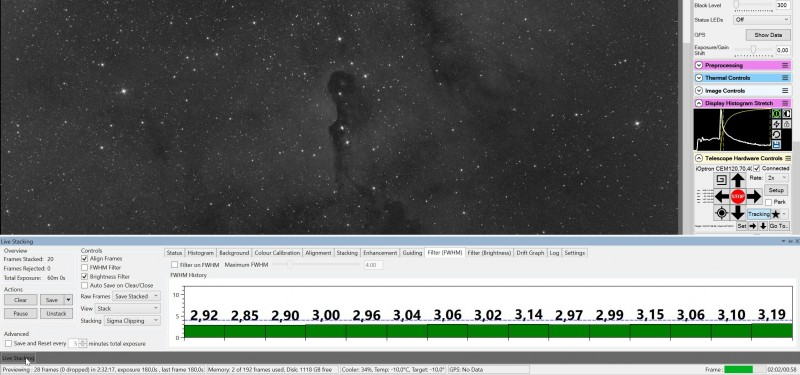Open the Alignment tab
The height and width of the screenshot is (375, 800).
coord(318,253)
